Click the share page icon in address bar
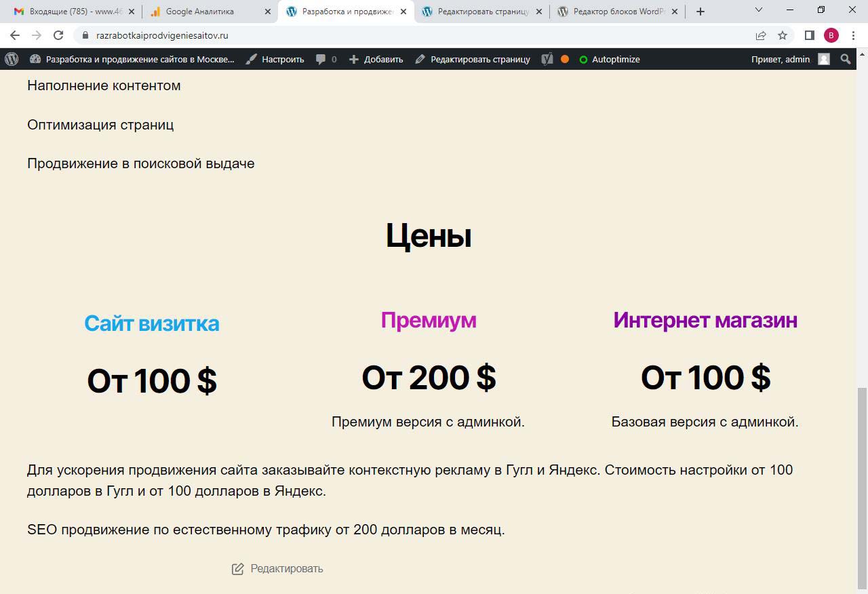Screen dimensions: 868x594 tap(761, 35)
